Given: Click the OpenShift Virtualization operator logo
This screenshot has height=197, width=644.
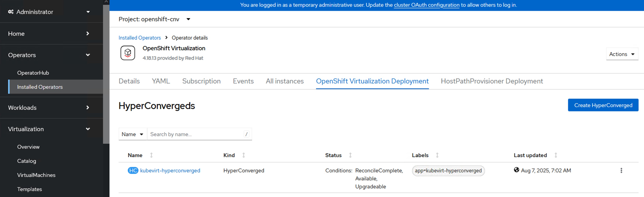Looking at the screenshot, I should [128, 53].
